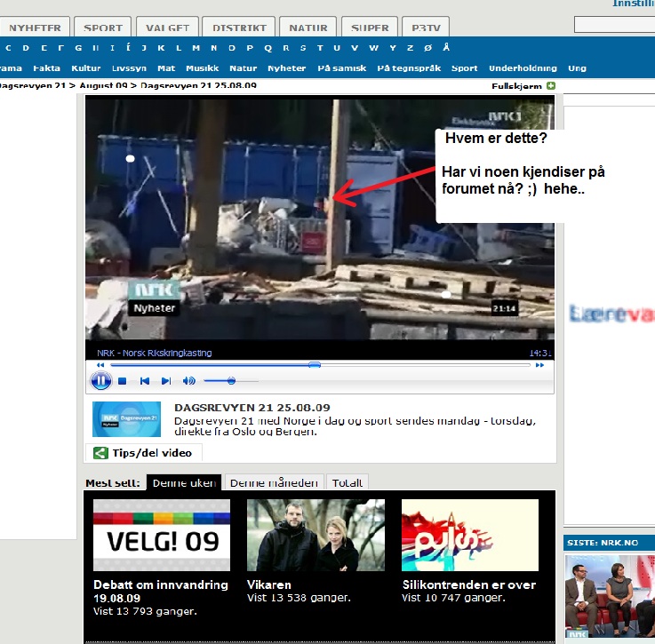The height and width of the screenshot is (644, 655).
Task: Skip to next clip in player
Action: click(166, 381)
